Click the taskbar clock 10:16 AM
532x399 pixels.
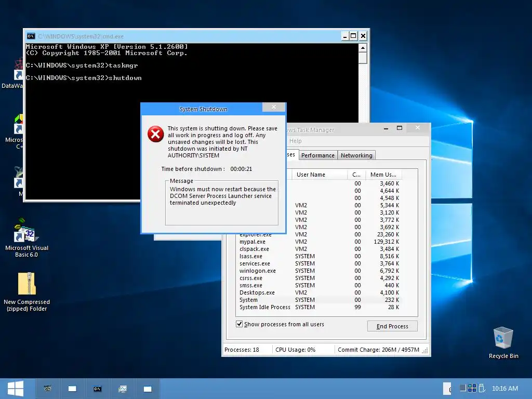tap(505, 389)
